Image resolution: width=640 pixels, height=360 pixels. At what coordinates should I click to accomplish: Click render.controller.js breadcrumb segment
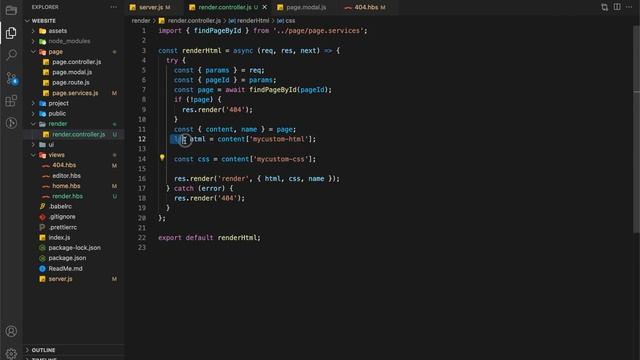point(194,20)
